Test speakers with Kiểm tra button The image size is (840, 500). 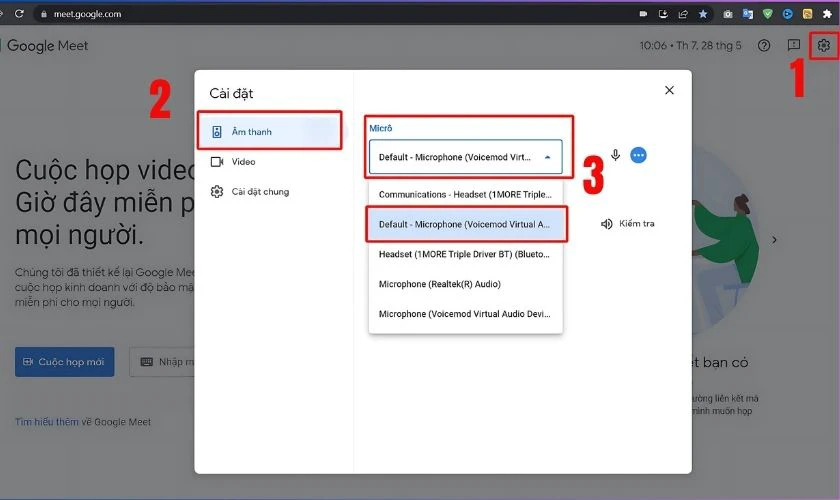(627, 223)
